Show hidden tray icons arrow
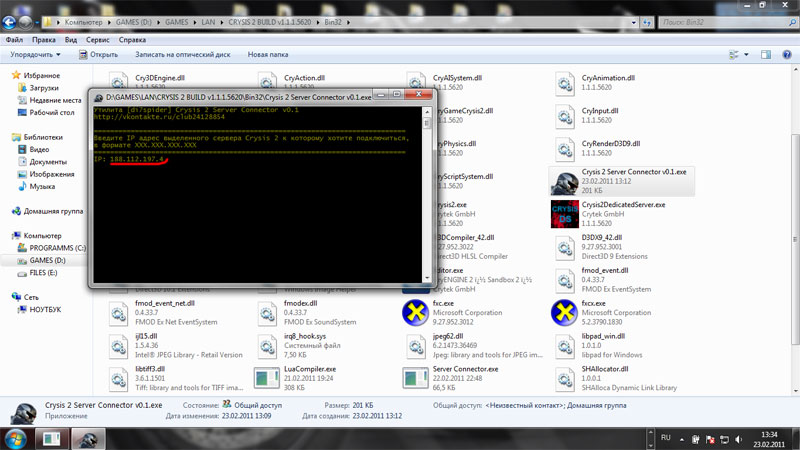 (682, 439)
